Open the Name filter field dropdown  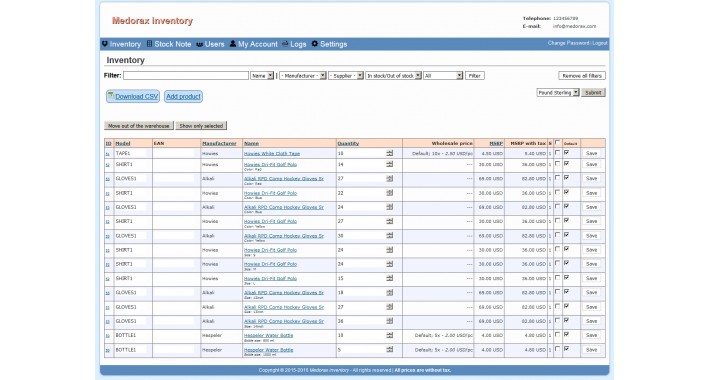(262, 76)
